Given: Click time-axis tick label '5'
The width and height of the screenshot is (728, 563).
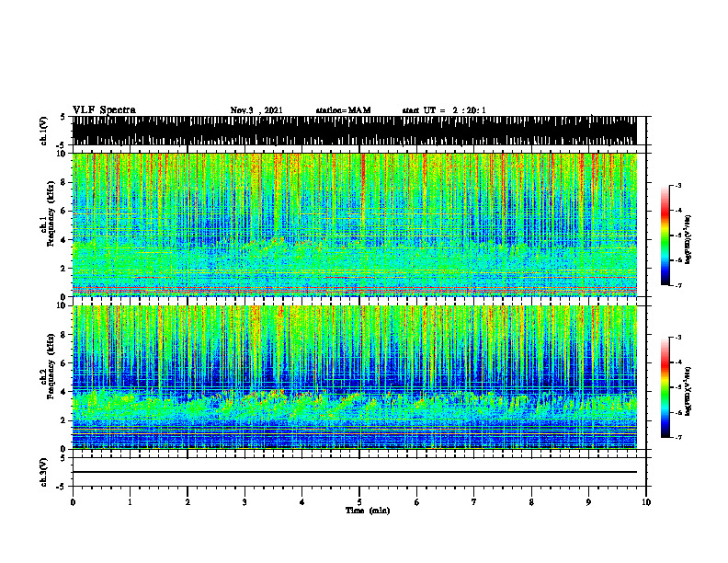Looking at the screenshot, I should [359, 502].
